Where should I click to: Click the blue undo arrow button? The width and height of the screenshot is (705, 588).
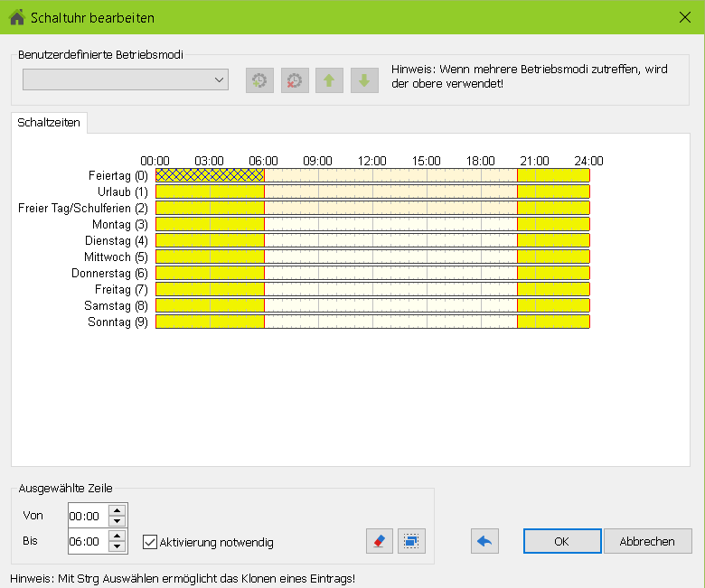484,541
